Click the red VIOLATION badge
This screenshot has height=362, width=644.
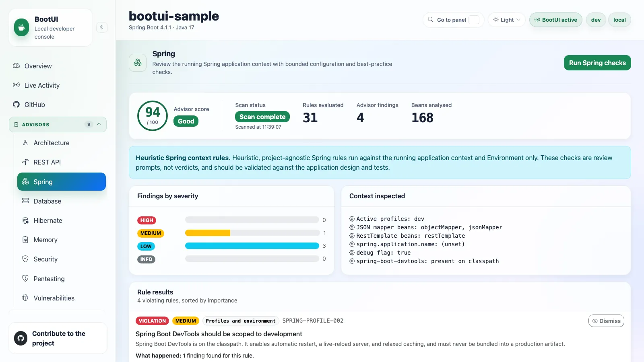tap(152, 321)
